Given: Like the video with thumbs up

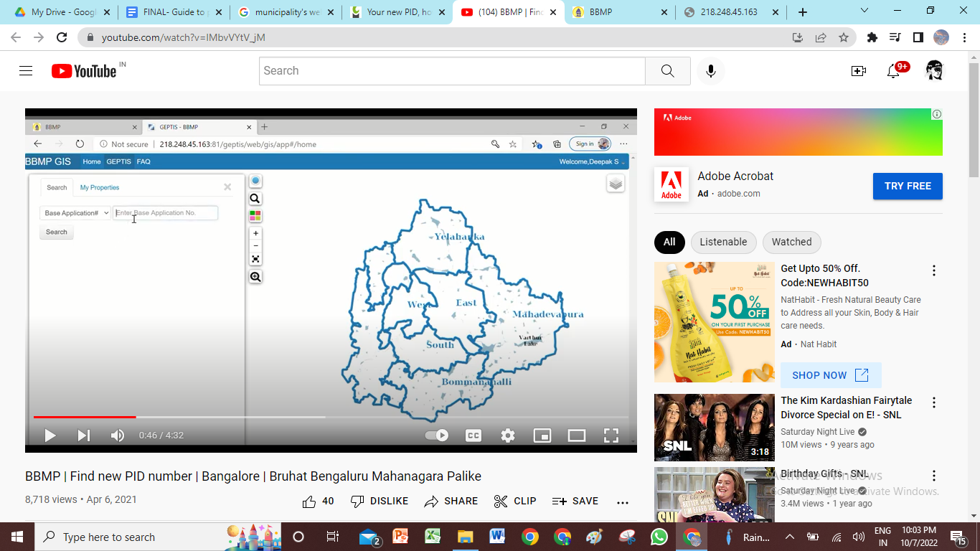Looking at the screenshot, I should tap(318, 501).
